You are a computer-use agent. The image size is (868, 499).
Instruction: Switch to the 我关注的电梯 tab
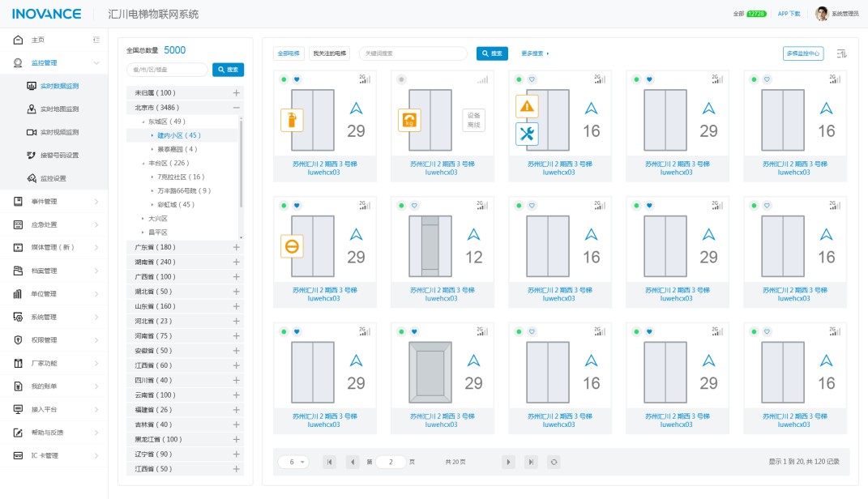pos(329,53)
